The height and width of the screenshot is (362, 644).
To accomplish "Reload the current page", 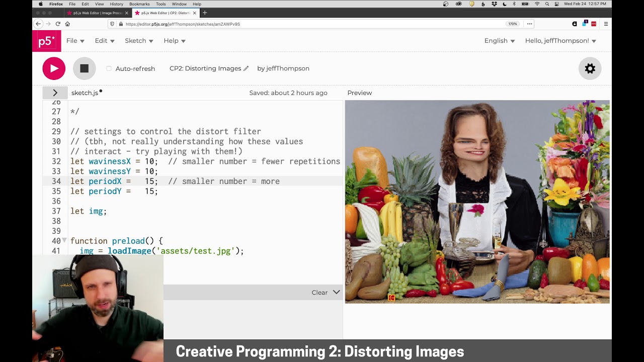I will click(58, 24).
